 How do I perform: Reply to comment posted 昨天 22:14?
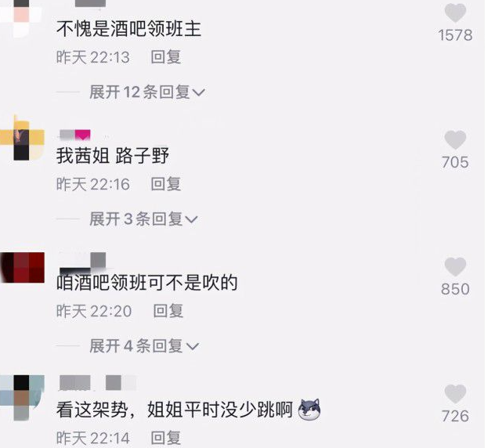pos(166,438)
